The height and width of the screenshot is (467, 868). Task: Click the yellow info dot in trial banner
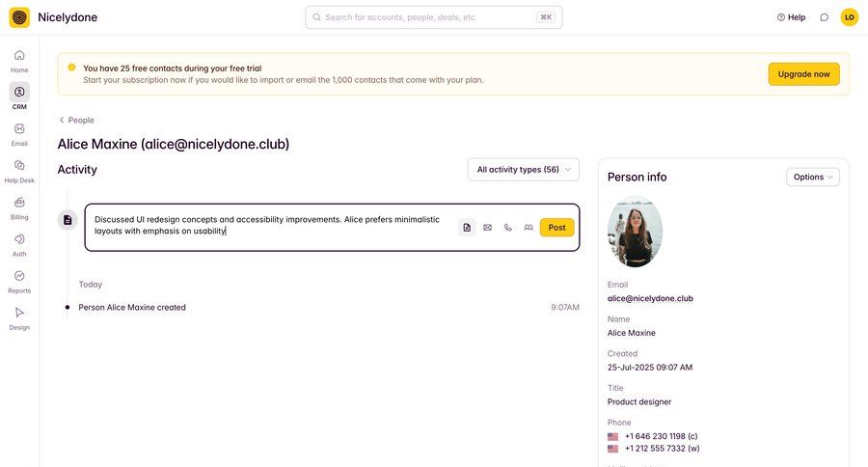click(71, 67)
